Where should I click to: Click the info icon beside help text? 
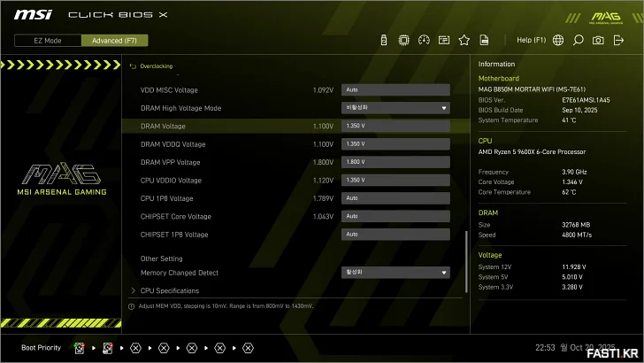(132, 306)
